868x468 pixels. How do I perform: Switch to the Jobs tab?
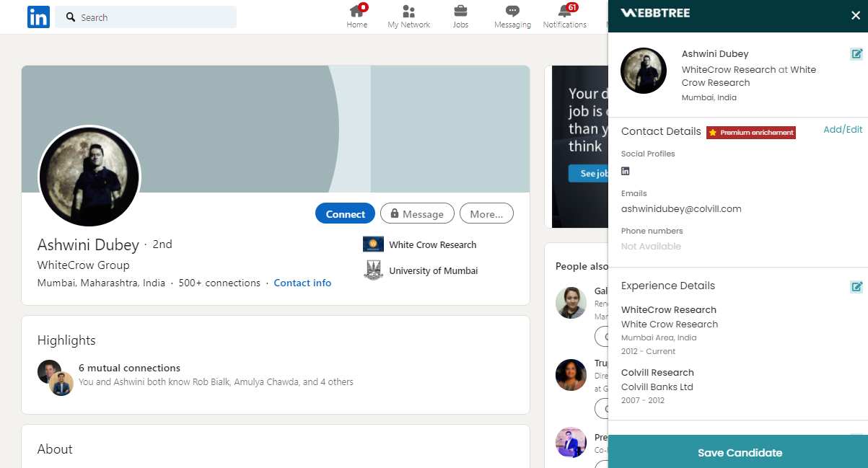460,17
